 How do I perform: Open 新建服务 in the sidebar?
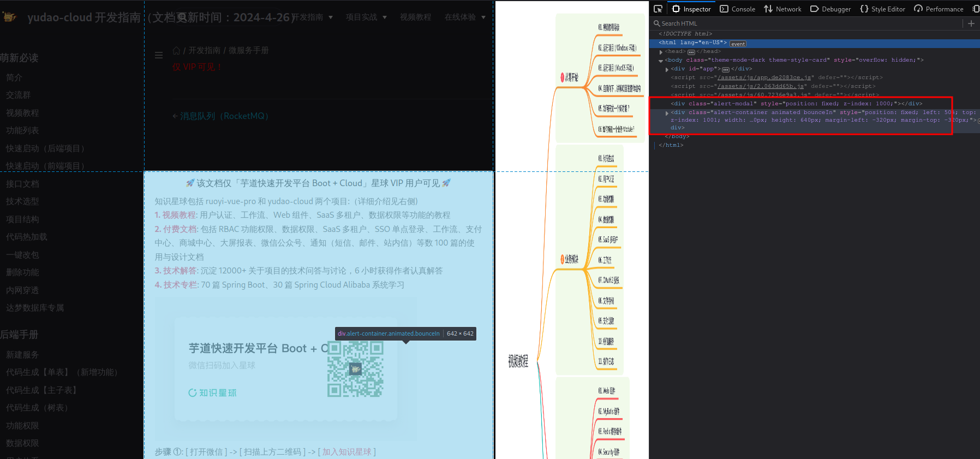tap(22, 355)
